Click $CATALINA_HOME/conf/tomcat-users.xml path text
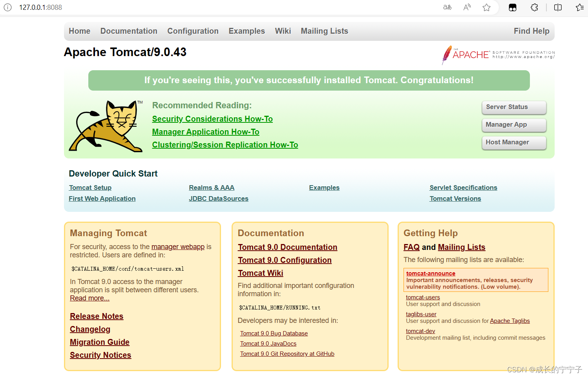 [x=128, y=269]
